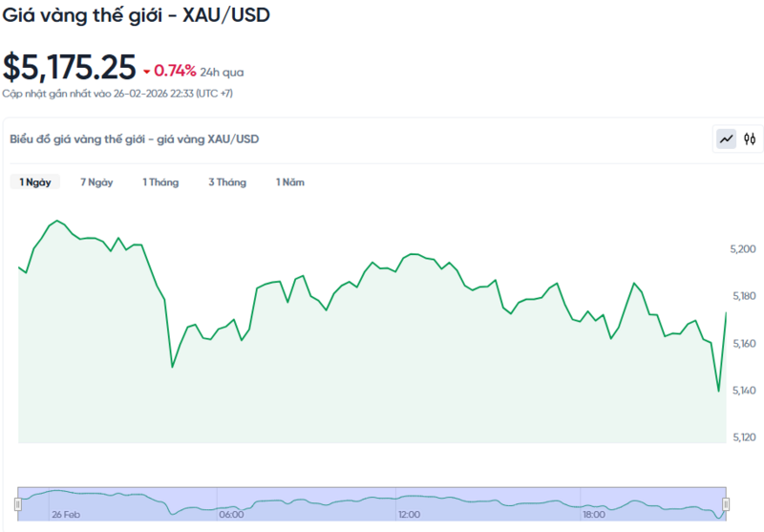Screen dimensions: 764x532
Task: Switch to the 1 Tháng range
Action: coord(160,182)
